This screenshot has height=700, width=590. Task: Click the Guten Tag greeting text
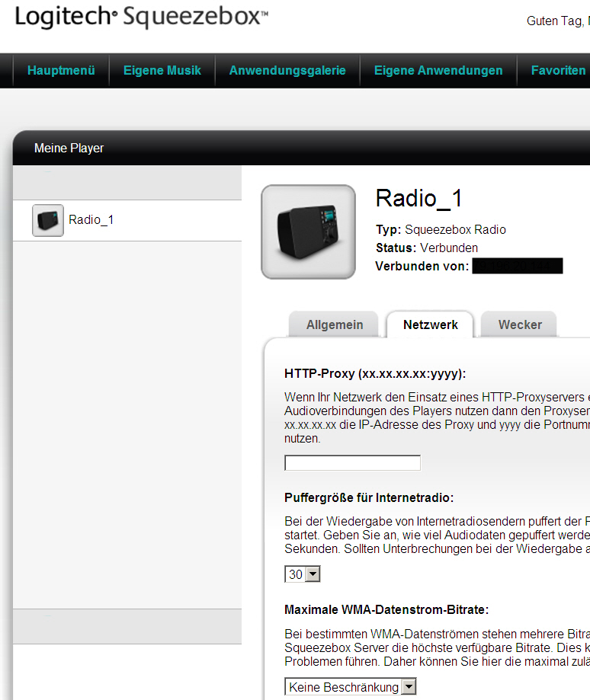tap(554, 21)
